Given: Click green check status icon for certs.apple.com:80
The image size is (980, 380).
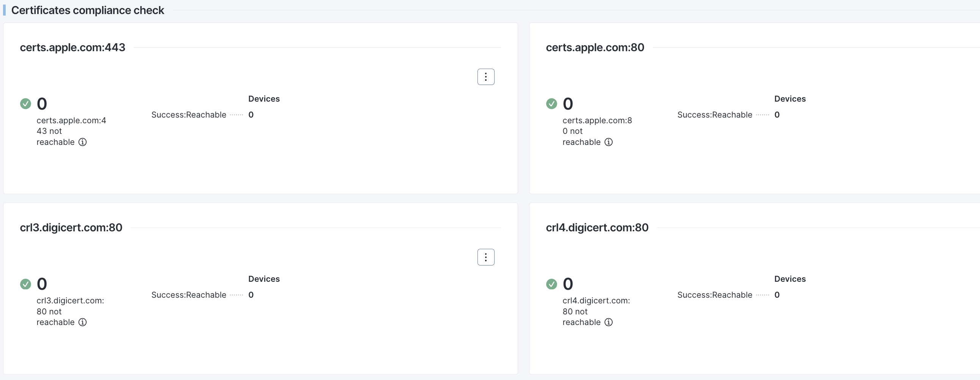Looking at the screenshot, I should point(551,104).
